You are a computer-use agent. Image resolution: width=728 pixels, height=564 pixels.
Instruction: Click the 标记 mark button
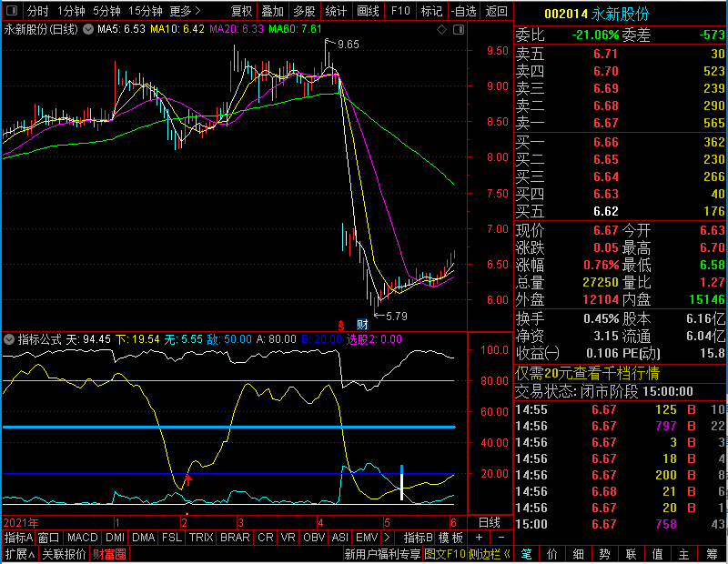(431, 11)
